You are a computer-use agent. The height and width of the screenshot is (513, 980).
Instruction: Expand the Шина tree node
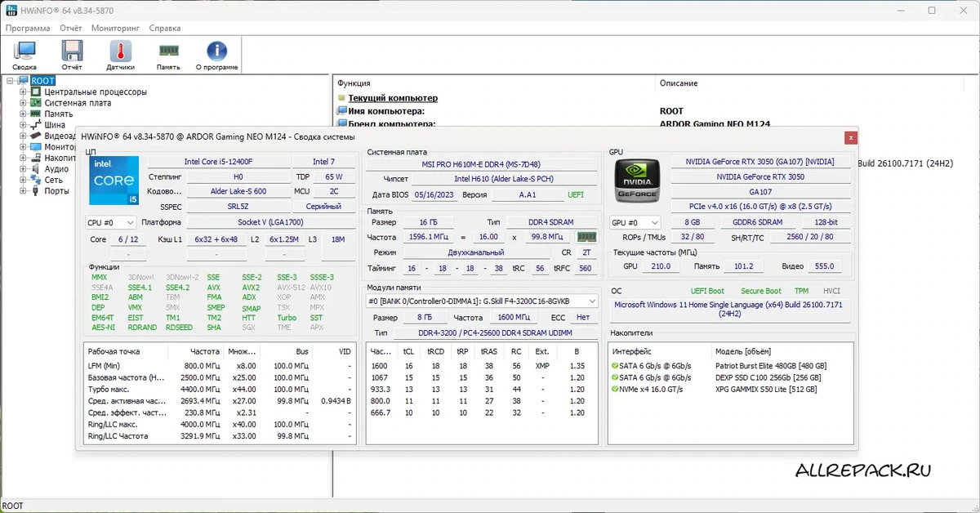coord(24,125)
